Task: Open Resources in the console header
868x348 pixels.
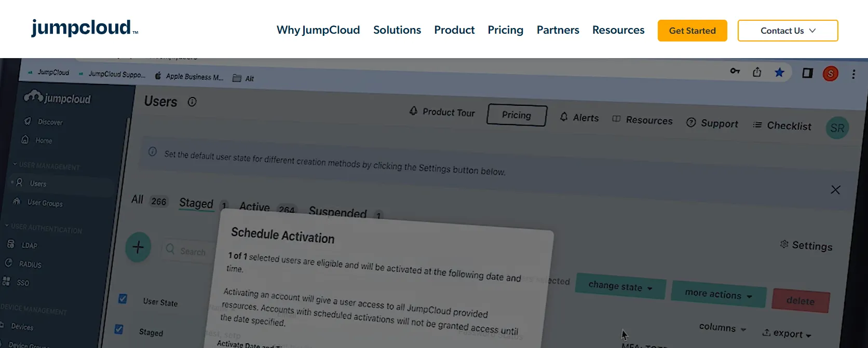Action: 642,120
